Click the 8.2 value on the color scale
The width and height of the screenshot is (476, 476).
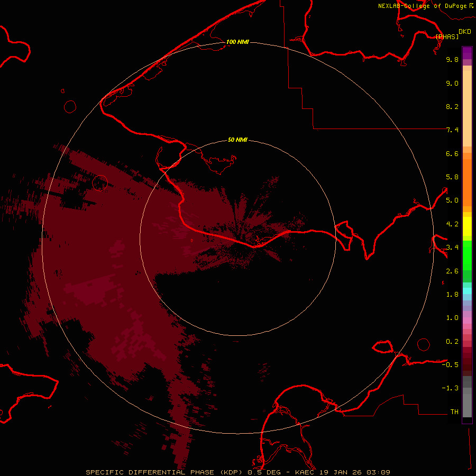point(452,106)
